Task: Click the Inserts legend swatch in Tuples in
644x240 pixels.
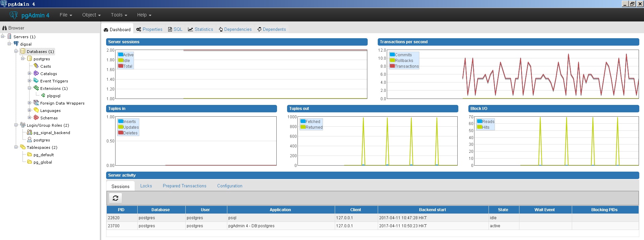Action: (x=121, y=121)
